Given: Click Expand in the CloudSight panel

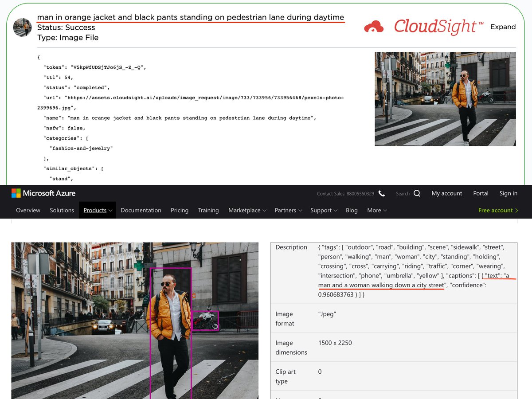Looking at the screenshot, I should [503, 27].
